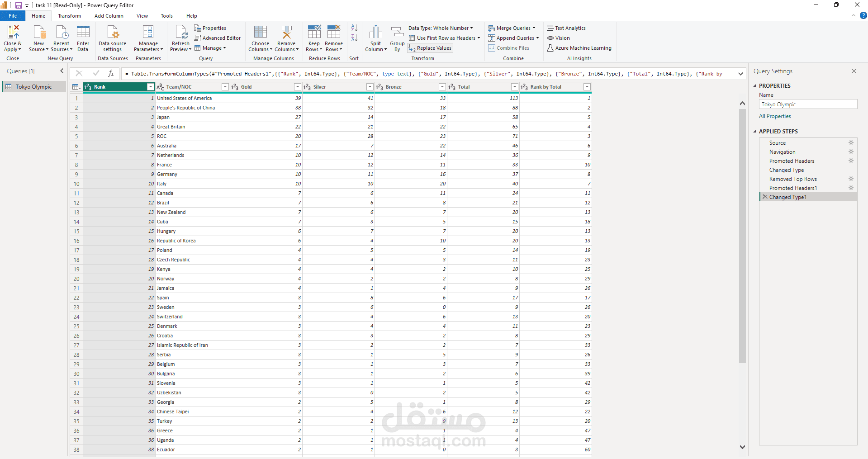Switch to the Transform ribbon tab
The width and height of the screenshot is (868, 459).
click(x=70, y=16)
